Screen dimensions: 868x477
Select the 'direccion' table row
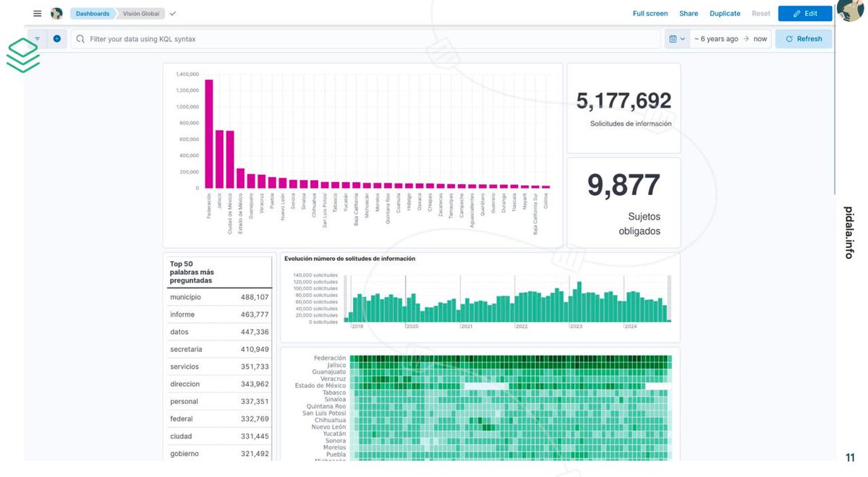[219, 384]
